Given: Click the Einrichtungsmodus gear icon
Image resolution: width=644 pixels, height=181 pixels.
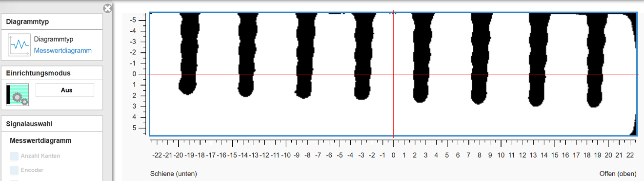Looking at the screenshot, I should pos(17,94).
